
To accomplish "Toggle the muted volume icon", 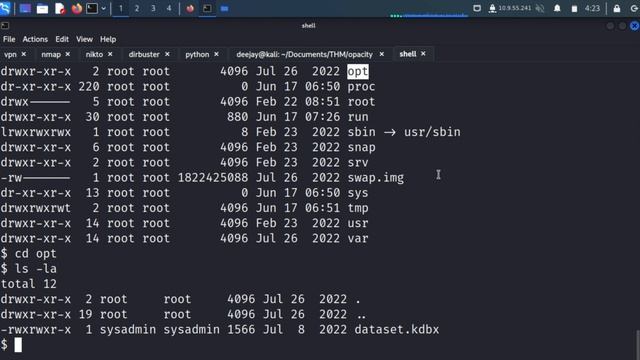I will pos(540,9).
